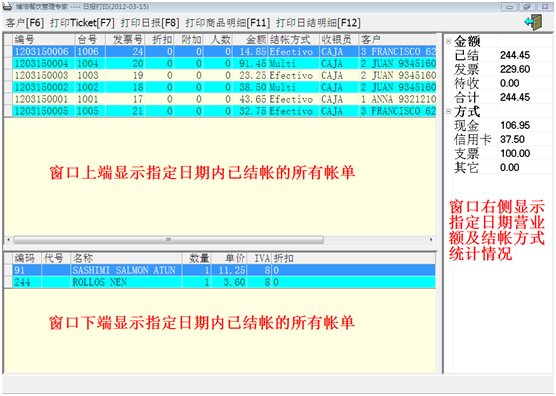Click the 金额 column header

pyautogui.click(x=250, y=40)
